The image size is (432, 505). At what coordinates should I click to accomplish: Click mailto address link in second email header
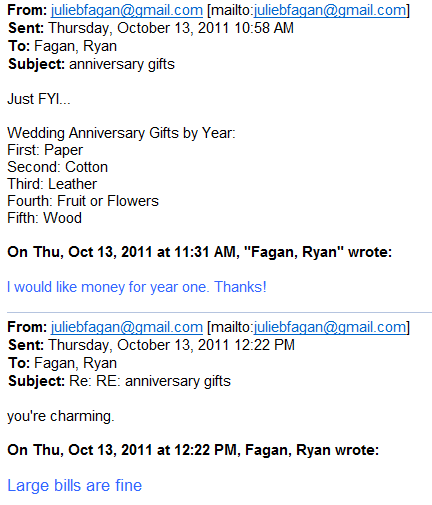tap(330, 327)
